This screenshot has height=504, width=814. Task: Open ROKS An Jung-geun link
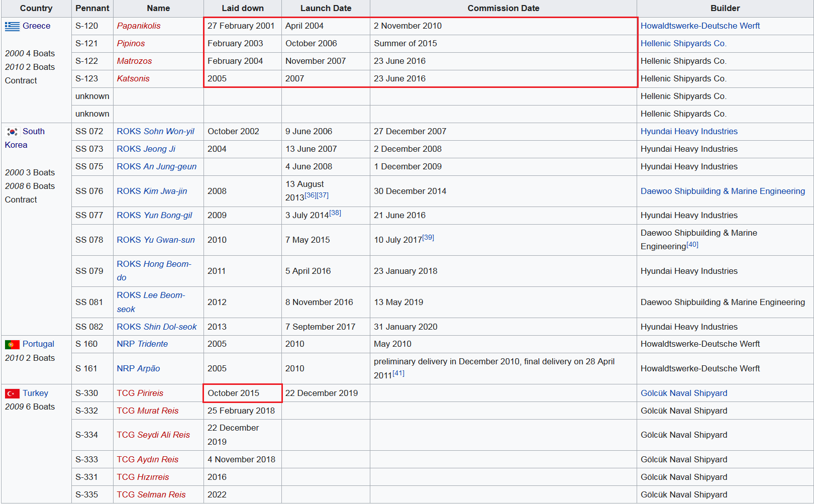(x=157, y=167)
